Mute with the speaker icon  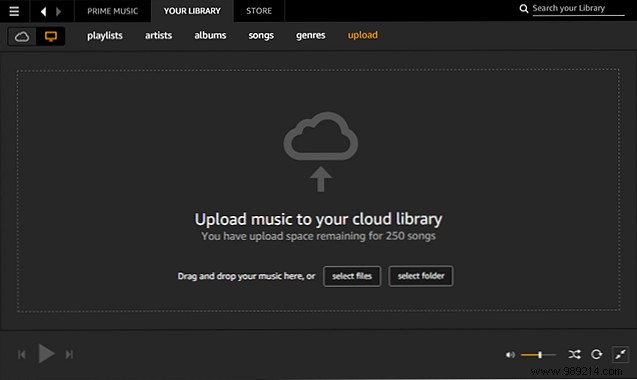[x=510, y=355]
